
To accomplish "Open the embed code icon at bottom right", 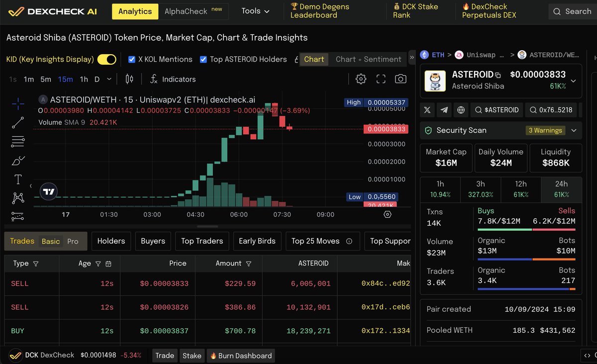I will coord(588,356).
